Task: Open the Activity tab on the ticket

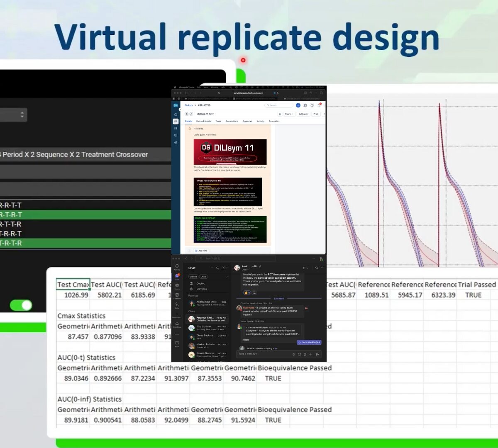Action: pyautogui.click(x=261, y=121)
